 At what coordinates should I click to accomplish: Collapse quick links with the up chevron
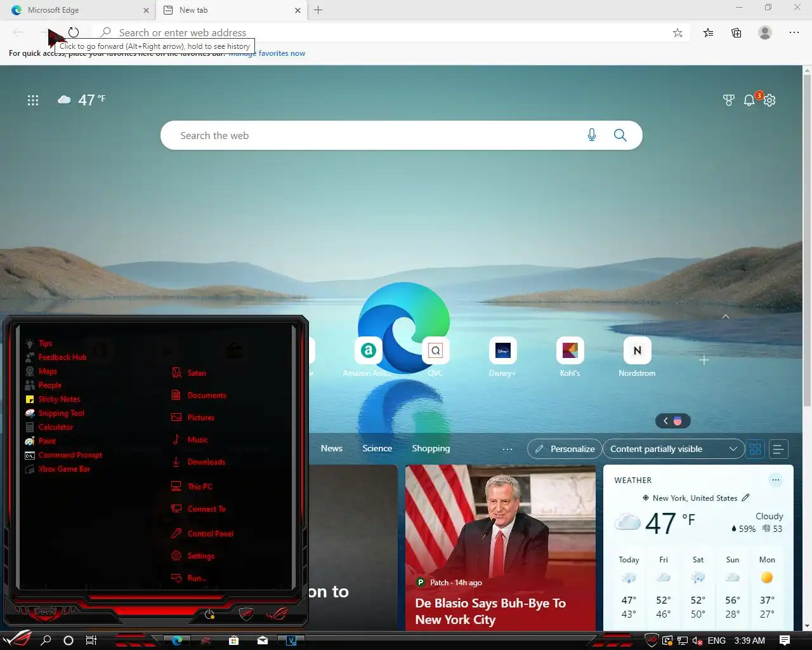(726, 317)
